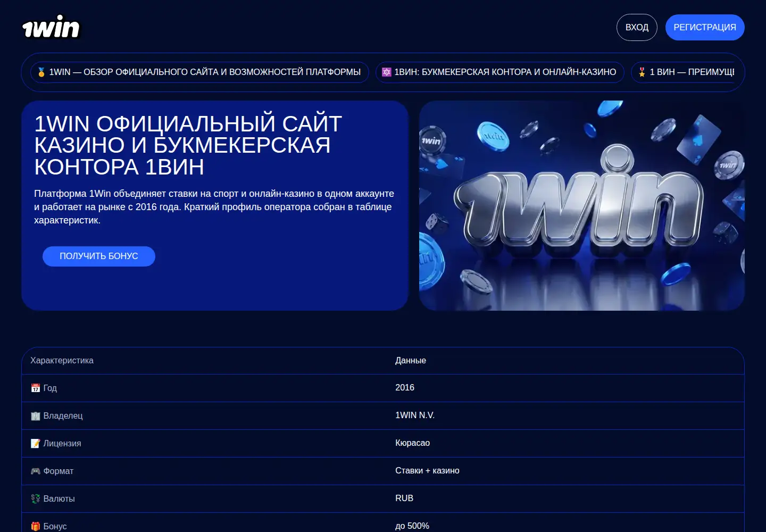This screenshot has height=532, width=766.
Task: Click the value до 500%
Action: [x=412, y=526]
